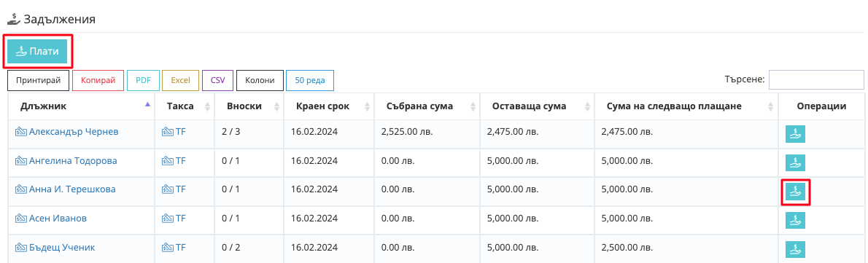This screenshot has height=263, width=868.
Task: Click the pay icon for Ангелина Тодорова
Action: (796, 162)
